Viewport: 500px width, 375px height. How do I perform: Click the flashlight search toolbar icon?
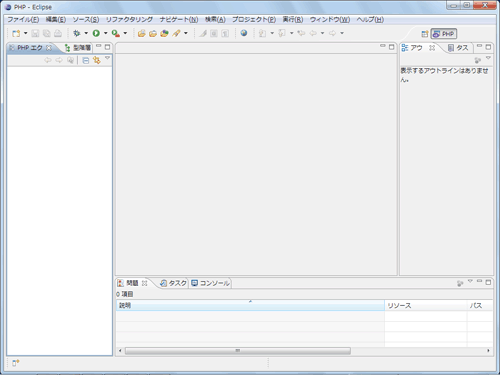(176, 33)
